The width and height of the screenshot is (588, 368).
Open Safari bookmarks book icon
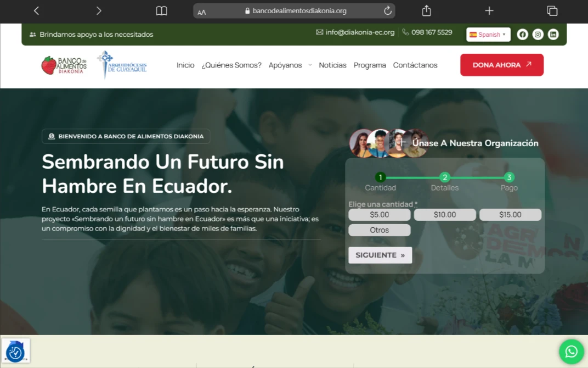click(x=161, y=11)
